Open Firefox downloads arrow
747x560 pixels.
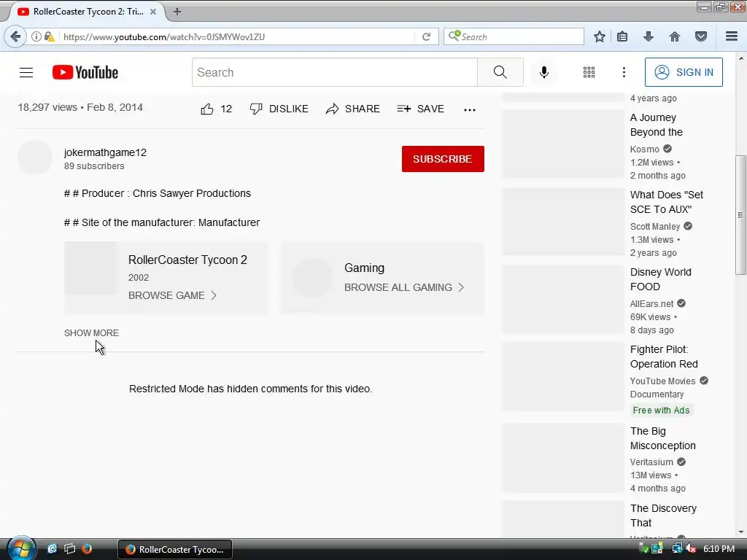coord(649,36)
